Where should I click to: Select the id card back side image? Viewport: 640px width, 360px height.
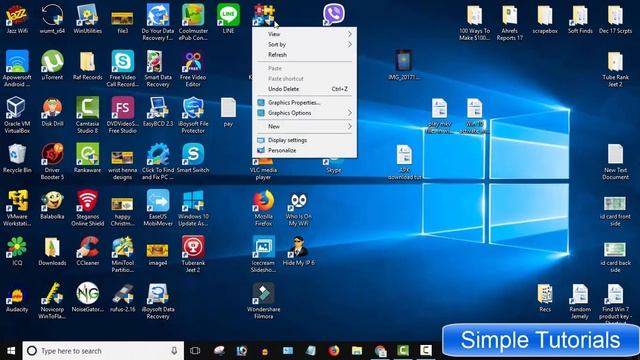[616, 257]
